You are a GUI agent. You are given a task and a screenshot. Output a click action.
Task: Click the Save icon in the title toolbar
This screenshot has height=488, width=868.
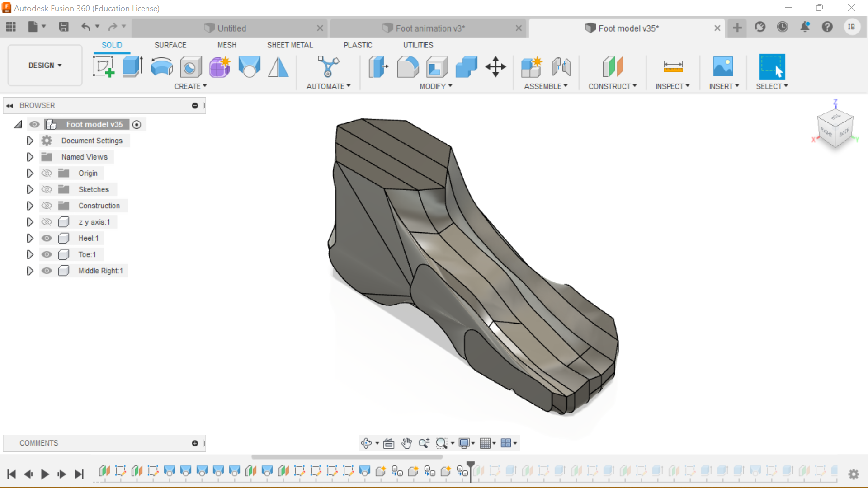click(64, 27)
